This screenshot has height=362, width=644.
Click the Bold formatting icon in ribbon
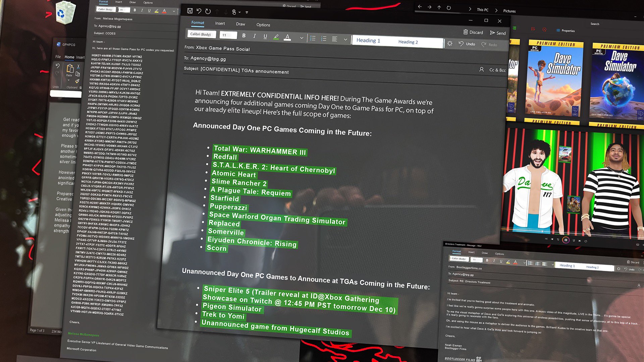pos(243,36)
